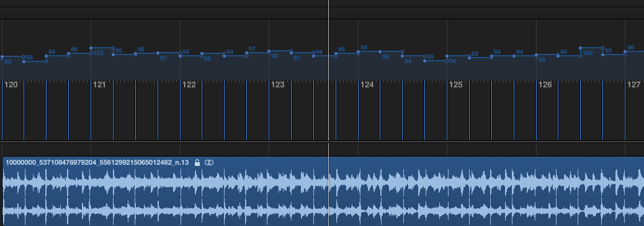The height and width of the screenshot is (226, 644).
Task: Click bar 120 in the ruler
Action: click(x=11, y=85)
